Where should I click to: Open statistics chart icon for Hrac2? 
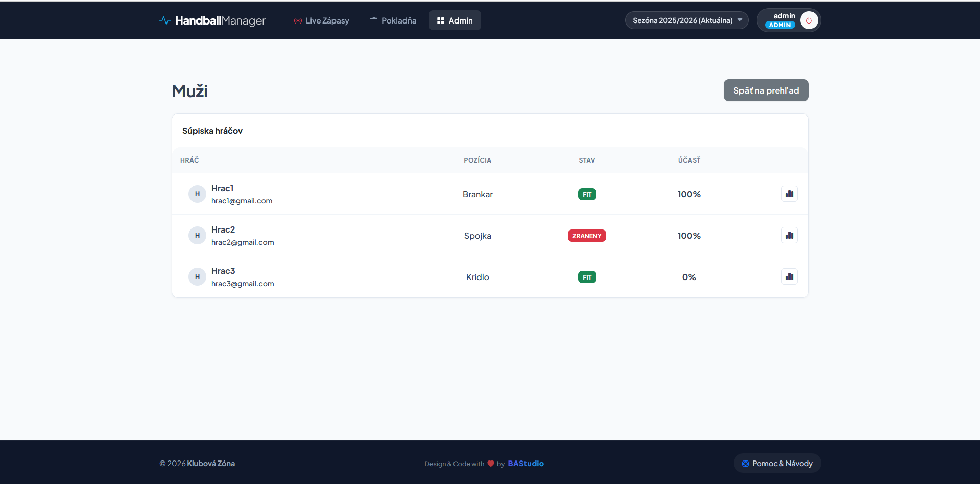coord(789,236)
